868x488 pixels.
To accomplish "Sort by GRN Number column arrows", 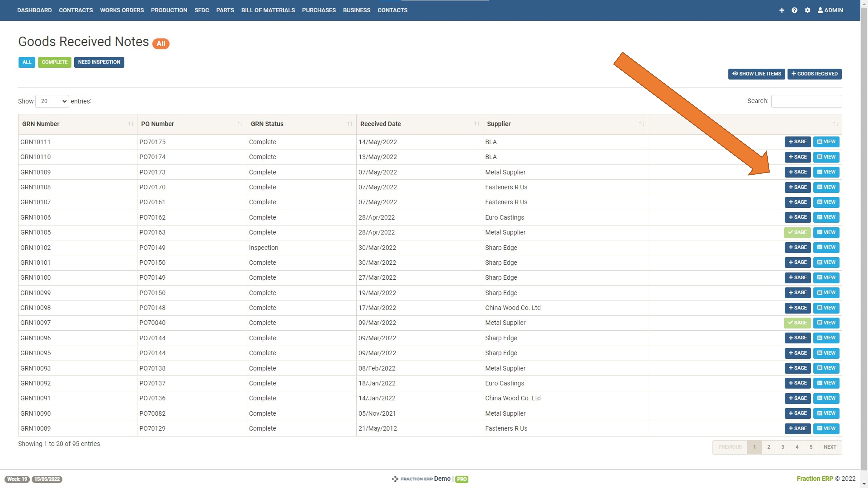I will (131, 124).
